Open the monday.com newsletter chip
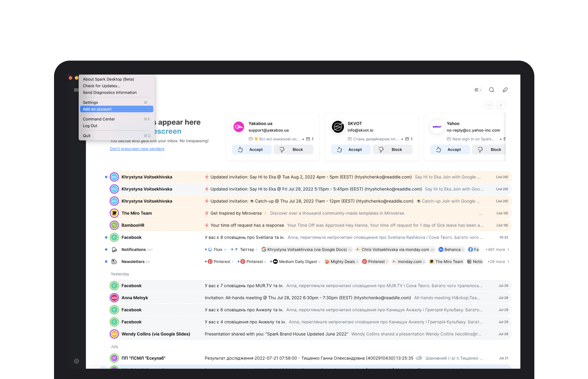588x379 pixels. pos(409,262)
